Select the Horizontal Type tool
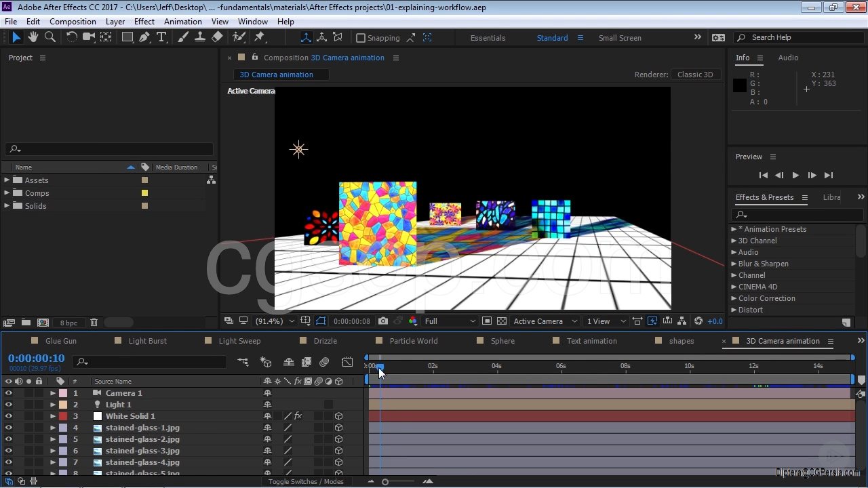The width and height of the screenshot is (868, 488). coord(161,37)
